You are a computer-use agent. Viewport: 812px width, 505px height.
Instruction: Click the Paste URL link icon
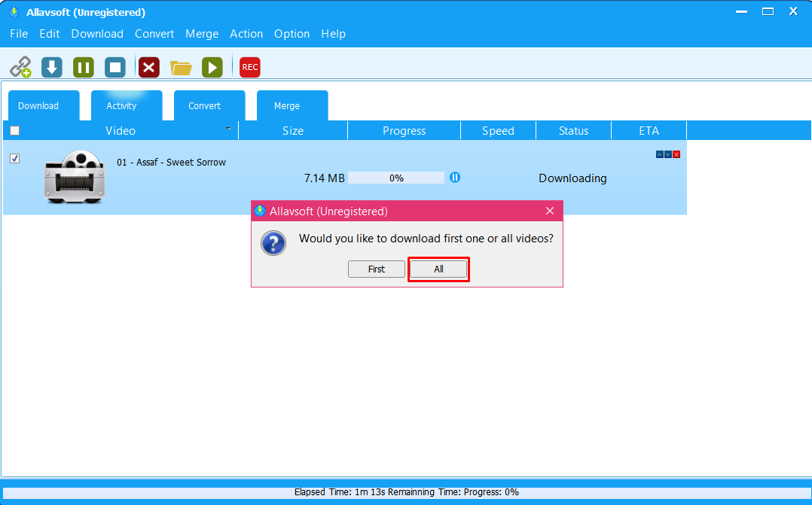tap(20, 67)
